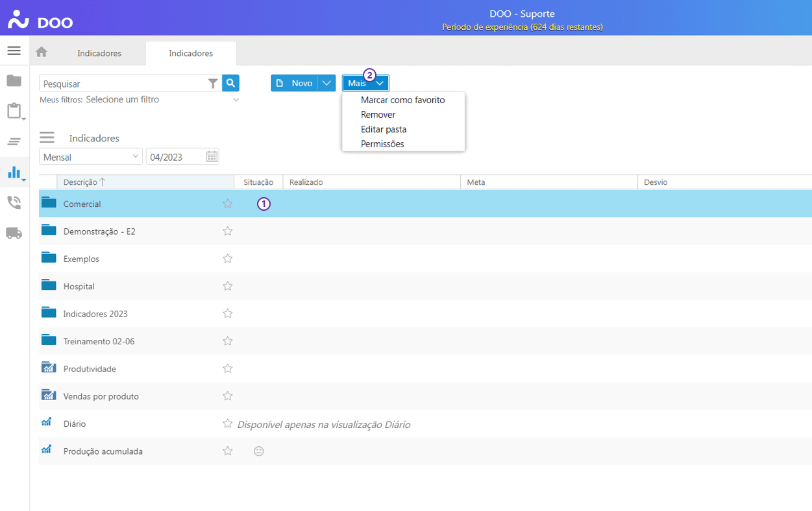Open the Mensal period dropdown

[91, 157]
